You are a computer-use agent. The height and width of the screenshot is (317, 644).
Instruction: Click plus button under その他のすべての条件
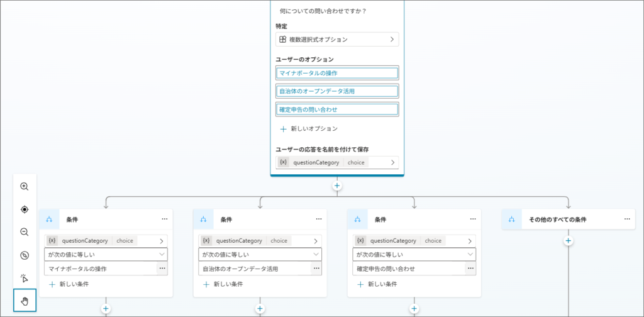[x=568, y=241]
